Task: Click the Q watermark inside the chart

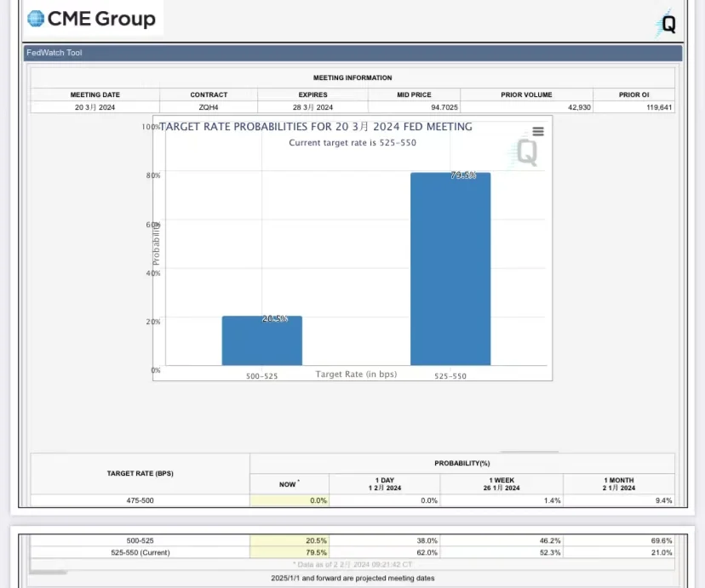Action: point(526,151)
